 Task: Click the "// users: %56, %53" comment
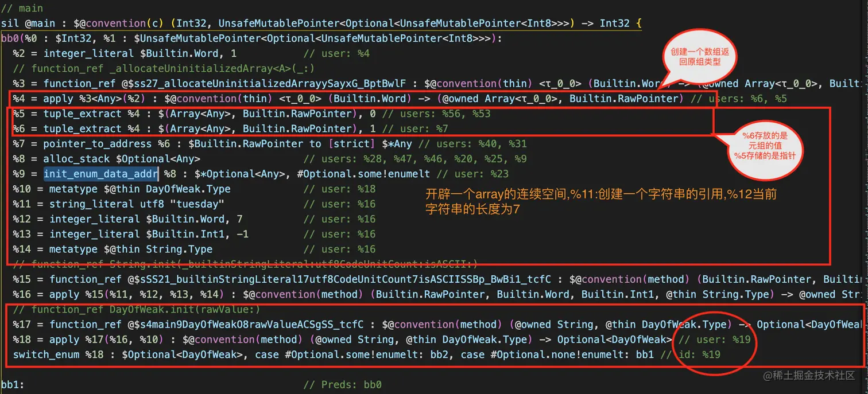tap(436, 114)
